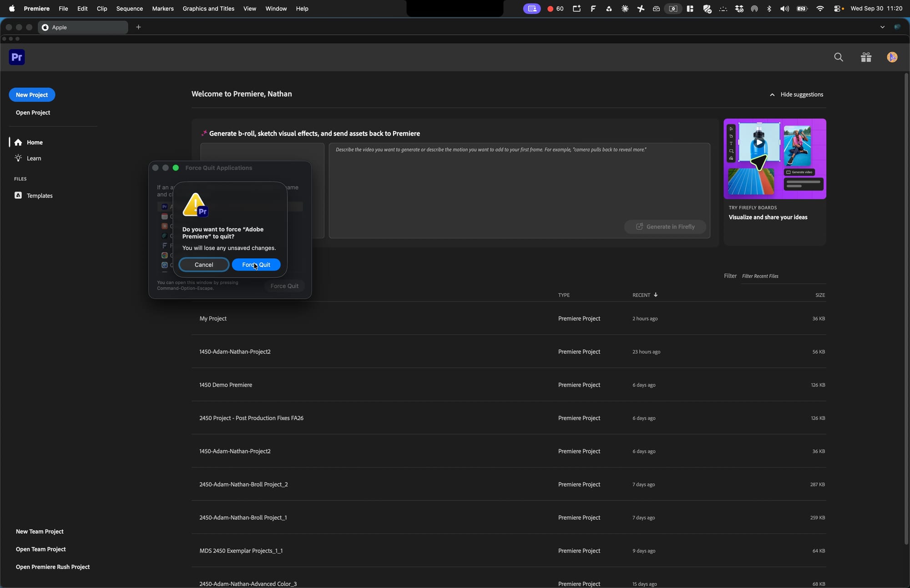Viewport: 910px width, 588px height.
Task: Open Bluetooth icon in menu bar
Action: (x=769, y=9)
